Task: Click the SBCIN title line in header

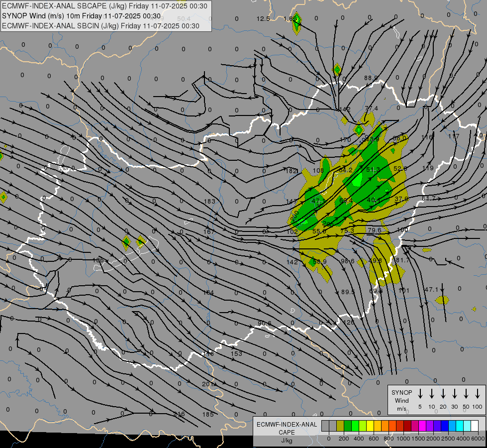Action: (100, 26)
